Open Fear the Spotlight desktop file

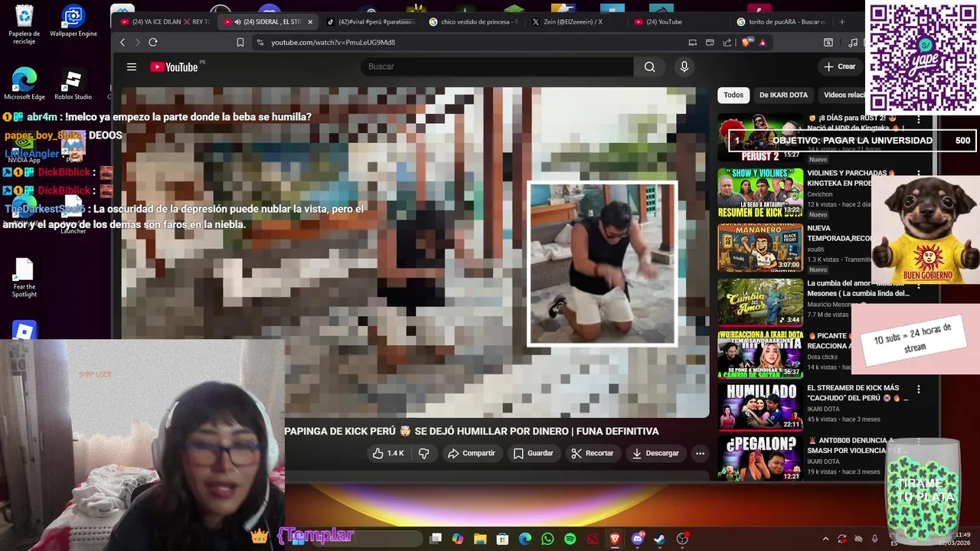pos(24,279)
